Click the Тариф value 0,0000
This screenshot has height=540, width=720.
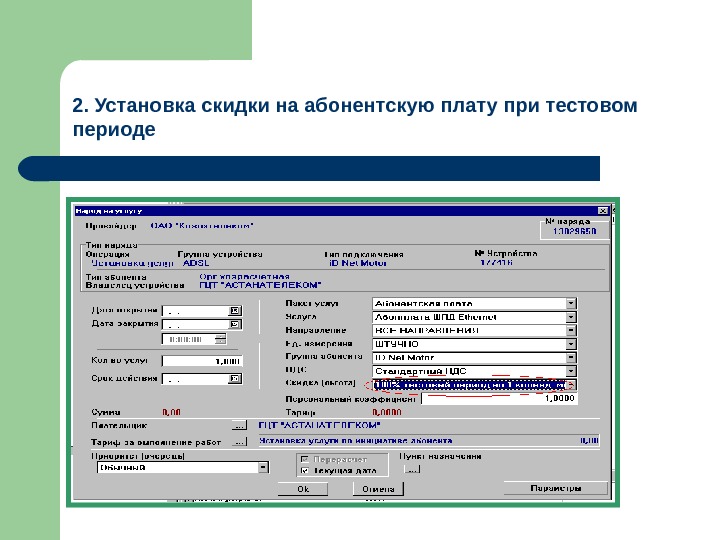(387, 412)
